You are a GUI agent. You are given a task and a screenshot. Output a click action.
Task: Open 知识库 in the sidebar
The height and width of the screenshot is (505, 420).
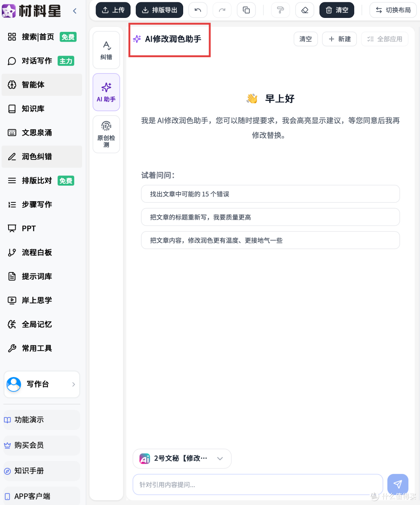42,109
